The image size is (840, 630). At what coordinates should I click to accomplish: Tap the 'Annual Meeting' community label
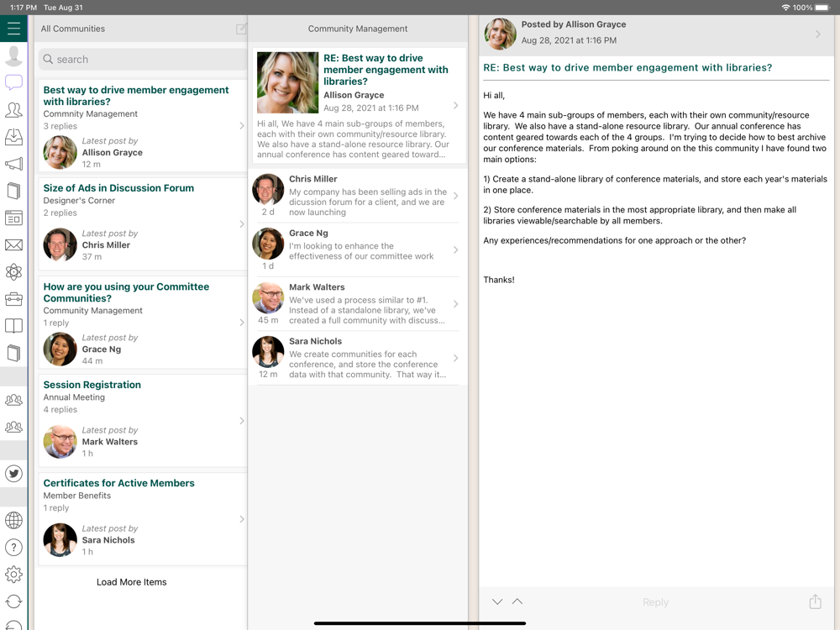(x=74, y=397)
